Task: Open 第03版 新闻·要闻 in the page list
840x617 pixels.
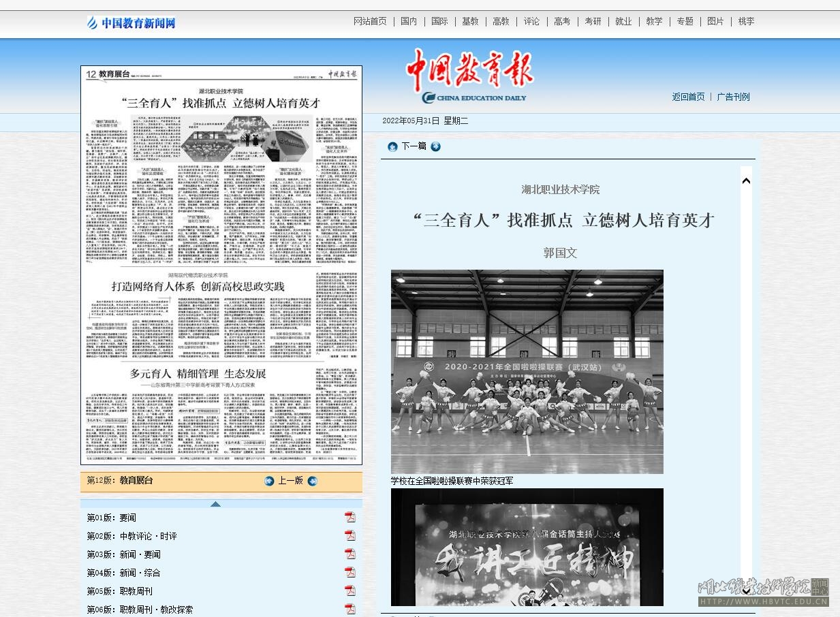Action: tap(124, 554)
